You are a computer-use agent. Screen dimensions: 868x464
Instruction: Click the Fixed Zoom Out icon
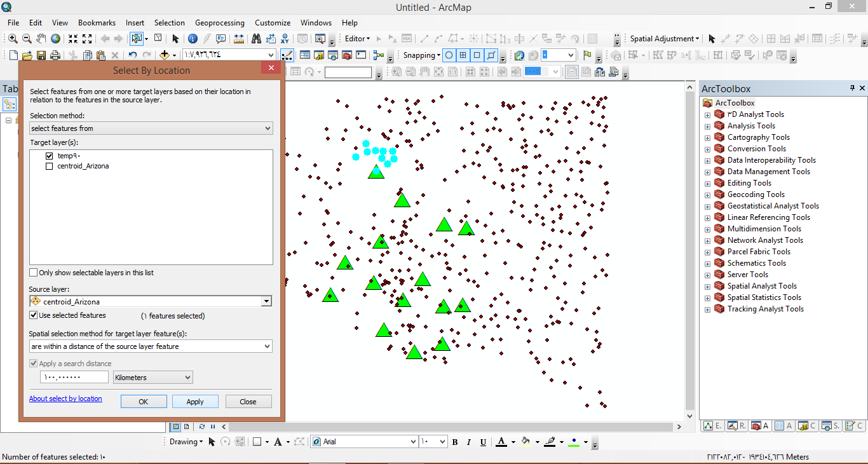click(87, 39)
